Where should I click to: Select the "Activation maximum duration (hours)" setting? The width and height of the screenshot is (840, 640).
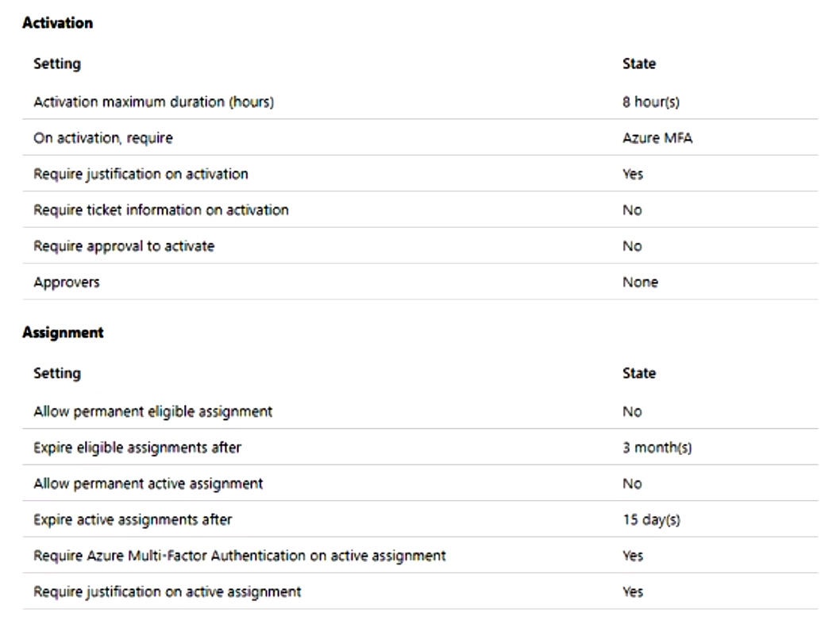(153, 102)
